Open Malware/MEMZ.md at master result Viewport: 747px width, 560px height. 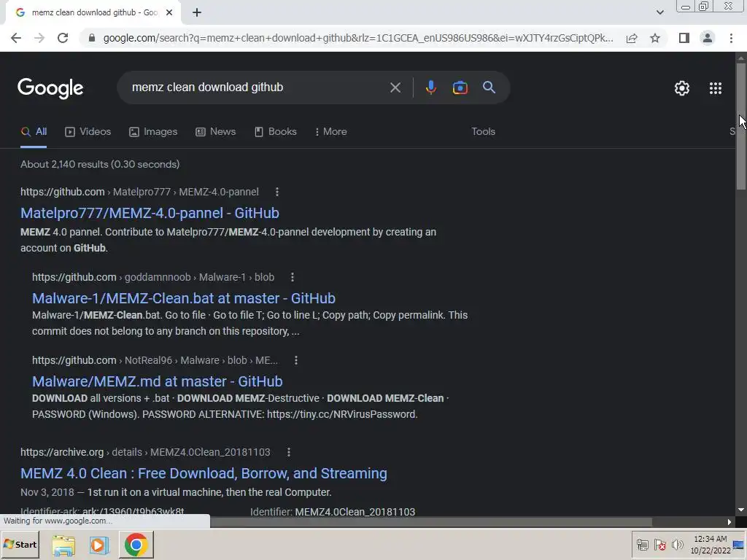158,381
